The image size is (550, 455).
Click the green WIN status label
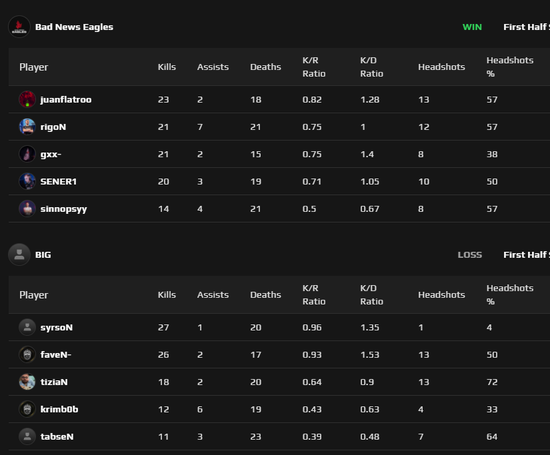(472, 27)
